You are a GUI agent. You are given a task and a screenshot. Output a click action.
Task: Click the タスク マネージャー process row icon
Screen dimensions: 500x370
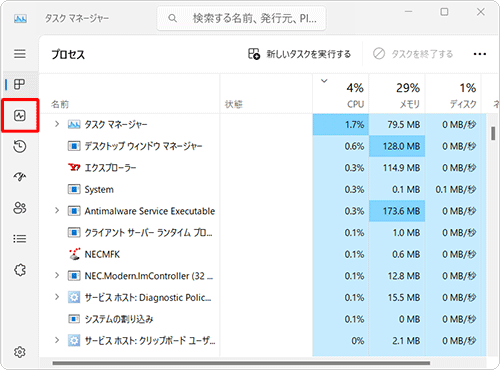pos(74,124)
